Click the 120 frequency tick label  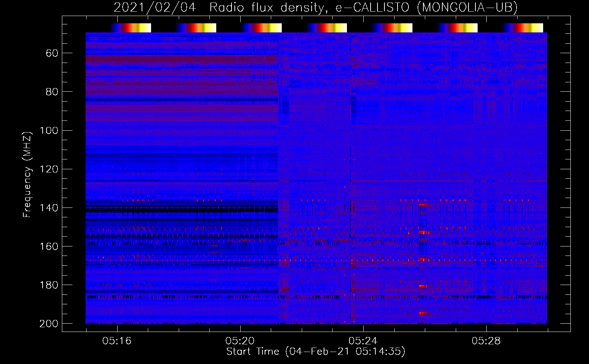[49, 169]
